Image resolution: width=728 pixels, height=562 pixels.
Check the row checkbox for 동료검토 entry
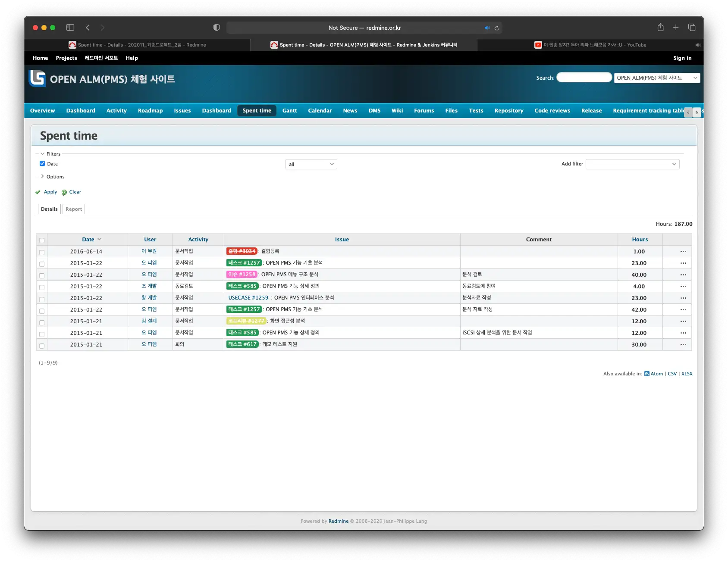(42, 287)
